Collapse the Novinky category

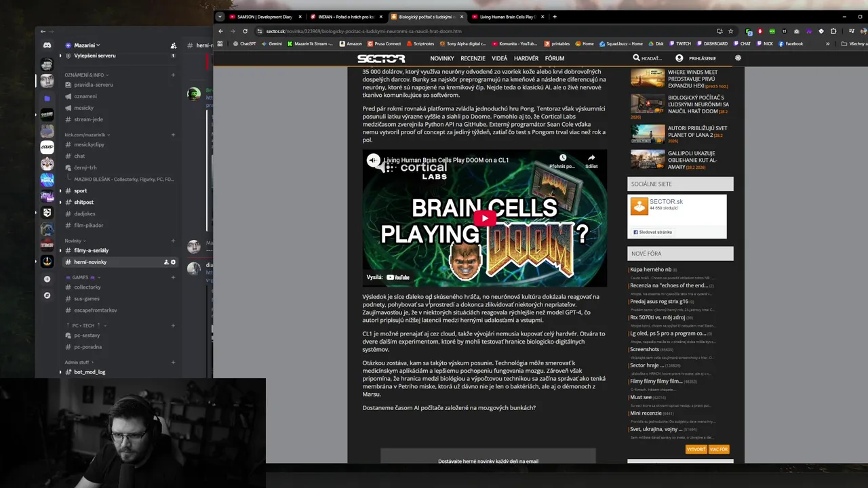click(75, 241)
